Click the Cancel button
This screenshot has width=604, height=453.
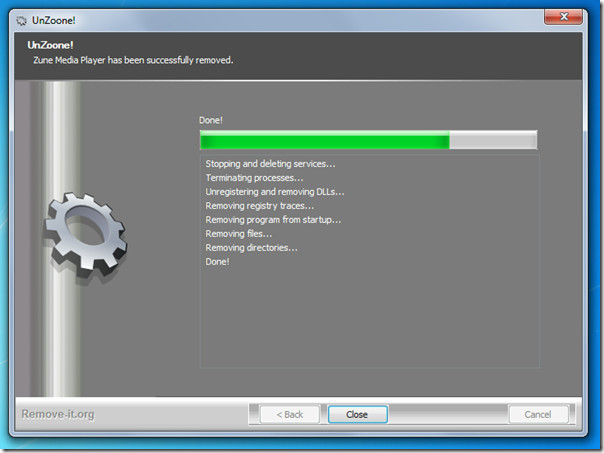pos(538,414)
